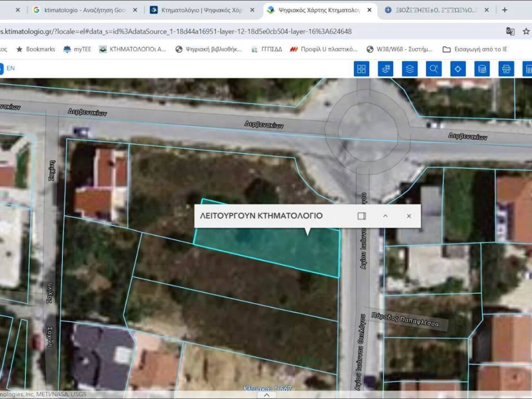Click the Google Translate icon in address bar
The image size is (532, 399).
(x=510, y=31)
